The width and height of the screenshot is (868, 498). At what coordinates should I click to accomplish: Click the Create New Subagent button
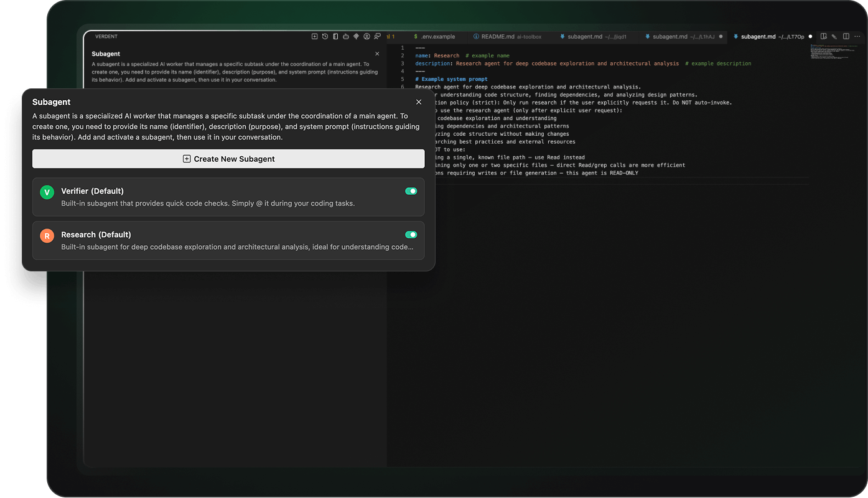(x=228, y=159)
